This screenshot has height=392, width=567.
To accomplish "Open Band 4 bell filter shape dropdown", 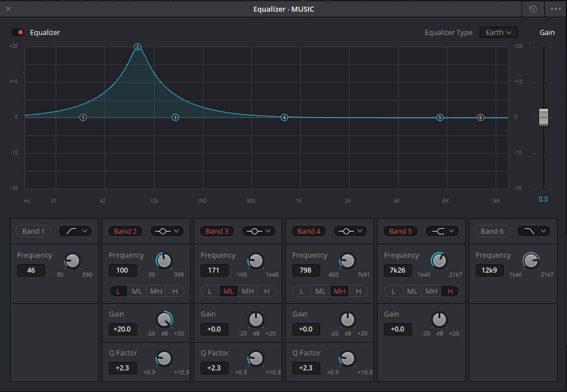I will pos(350,231).
